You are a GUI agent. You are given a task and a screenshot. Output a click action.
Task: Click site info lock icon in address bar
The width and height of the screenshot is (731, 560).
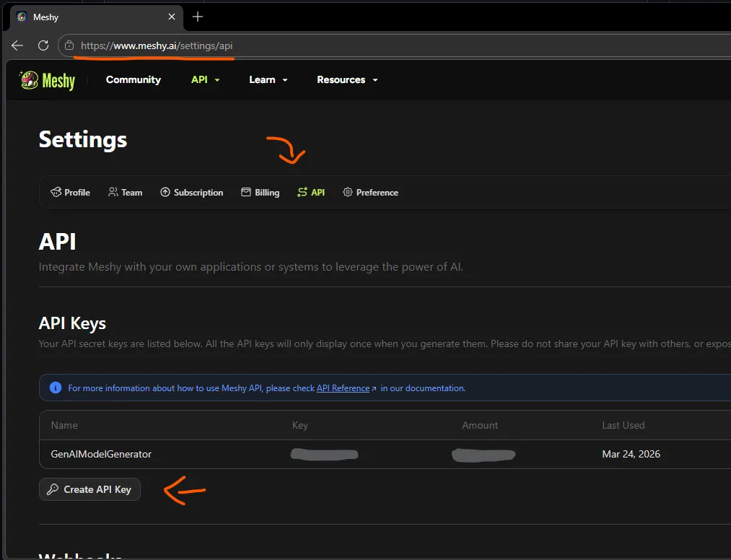[x=69, y=45]
